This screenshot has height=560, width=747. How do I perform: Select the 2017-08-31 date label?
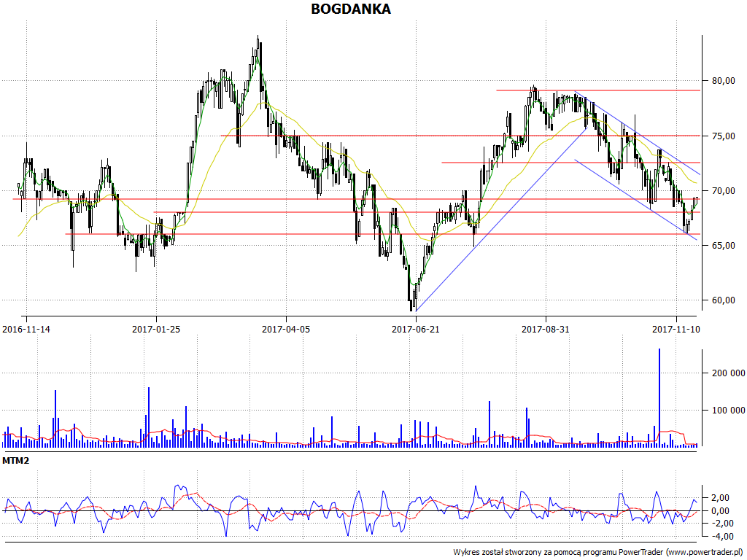[x=546, y=329]
